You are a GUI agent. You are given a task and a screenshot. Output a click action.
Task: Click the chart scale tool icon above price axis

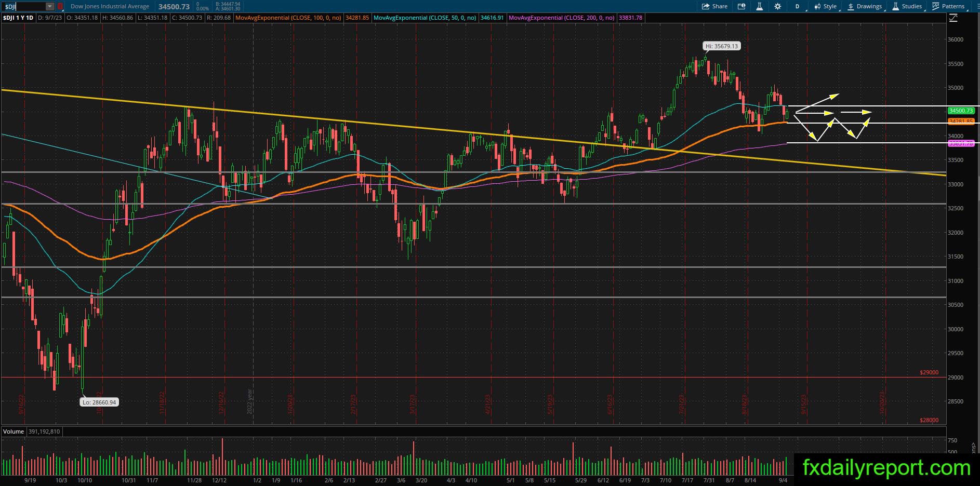[x=953, y=18]
